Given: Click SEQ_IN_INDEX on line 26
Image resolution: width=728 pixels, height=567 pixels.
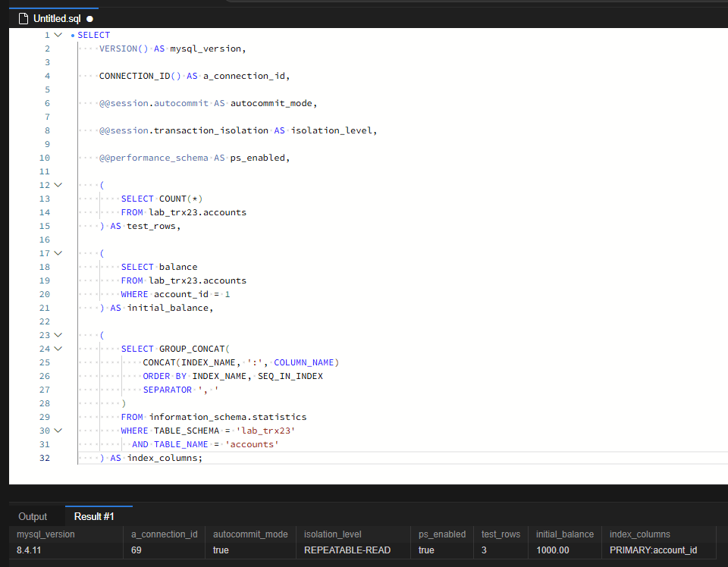Looking at the screenshot, I should click(290, 376).
